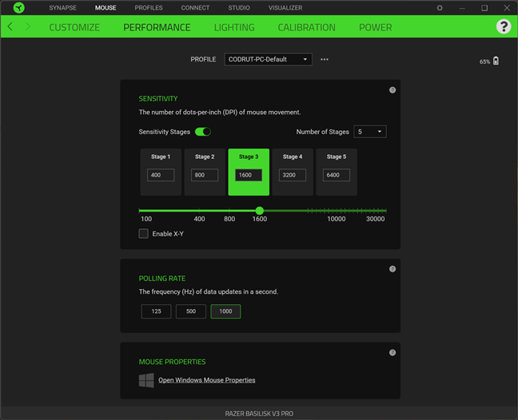
Task: Open the Profile dropdown CODRUT-PC-Default
Action: [x=268, y=59]
